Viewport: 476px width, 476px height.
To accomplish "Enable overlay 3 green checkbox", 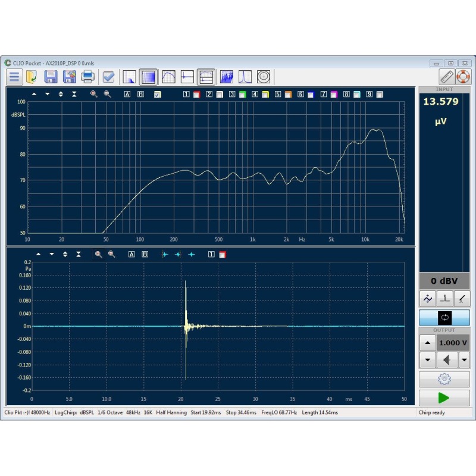I will 242,95.
